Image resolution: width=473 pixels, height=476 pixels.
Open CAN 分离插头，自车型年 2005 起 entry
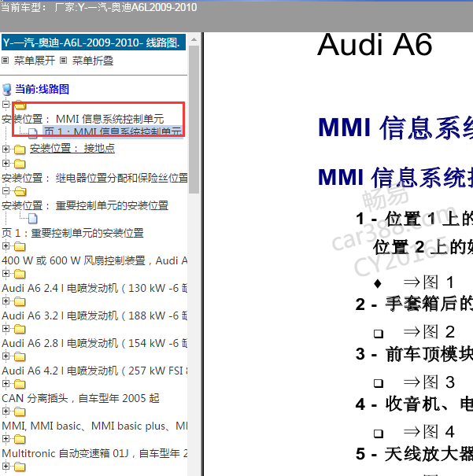pyautogui.click(x=80, y=398)
